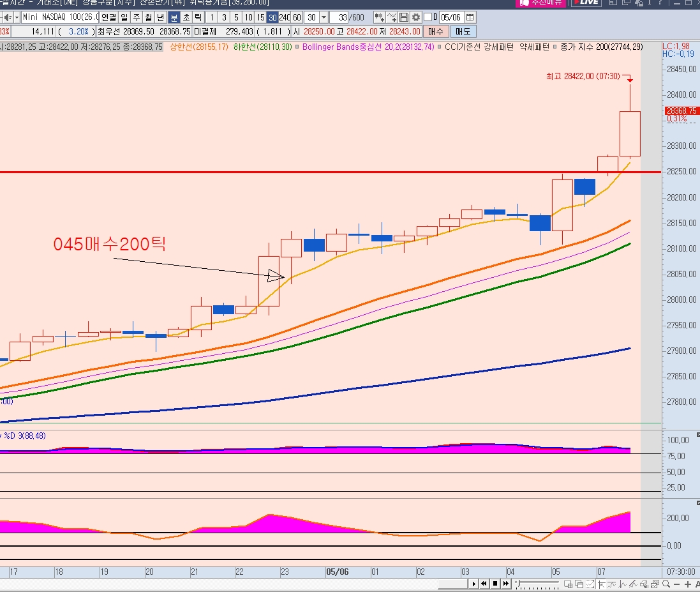Click the minus zoom-out icon at bottom

pyautogui.click(x=677, y=584)
